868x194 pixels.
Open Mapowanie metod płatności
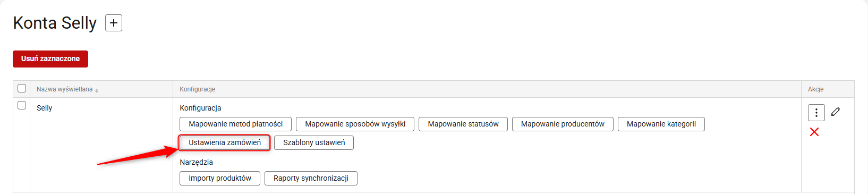[236, 124]
